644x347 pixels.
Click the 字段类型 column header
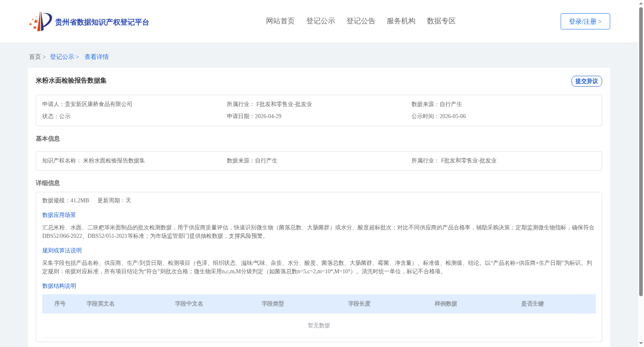point(273,304)
